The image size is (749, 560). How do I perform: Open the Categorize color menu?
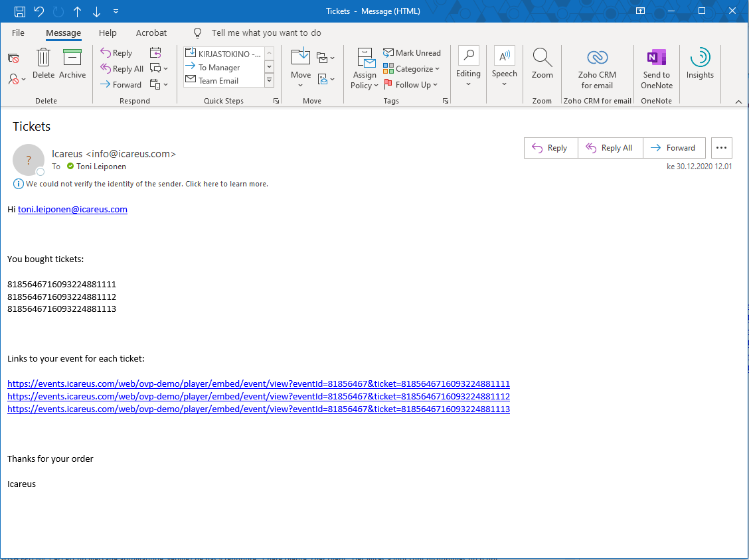point(411,69)
